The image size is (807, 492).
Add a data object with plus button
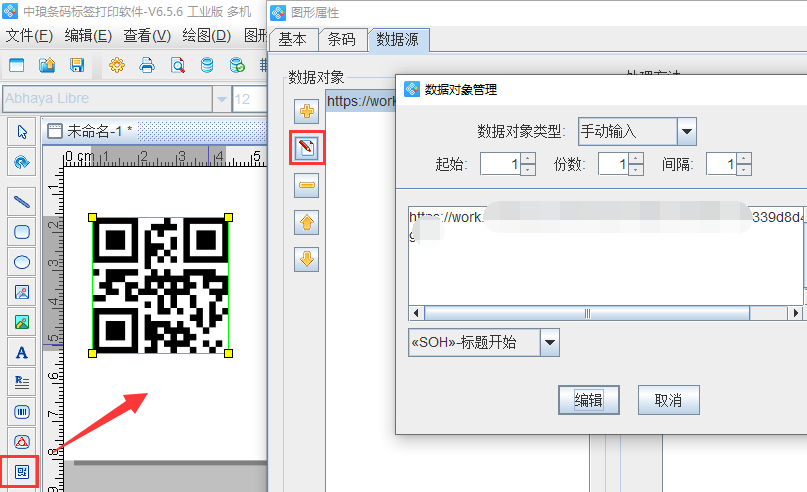[x=307, y=111]
